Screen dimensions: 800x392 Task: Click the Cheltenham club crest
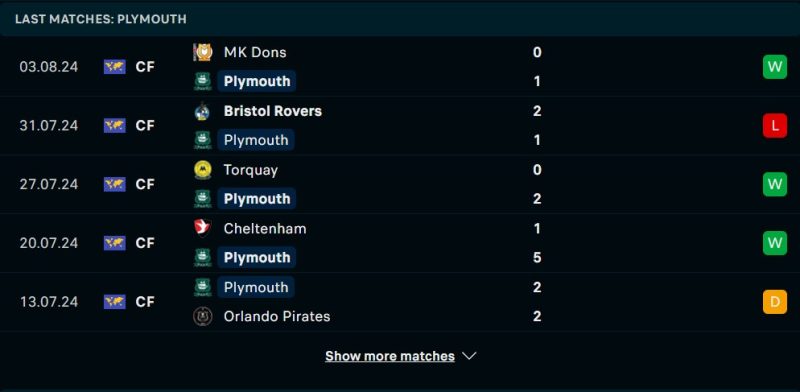click(203, 228)
